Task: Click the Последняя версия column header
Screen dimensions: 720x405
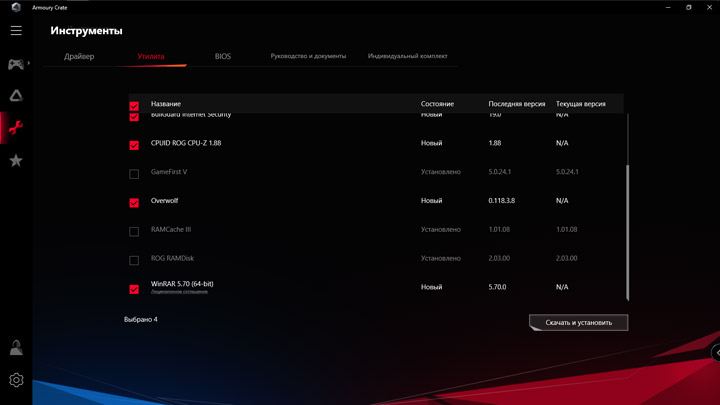Action: [x=517, y=104]
